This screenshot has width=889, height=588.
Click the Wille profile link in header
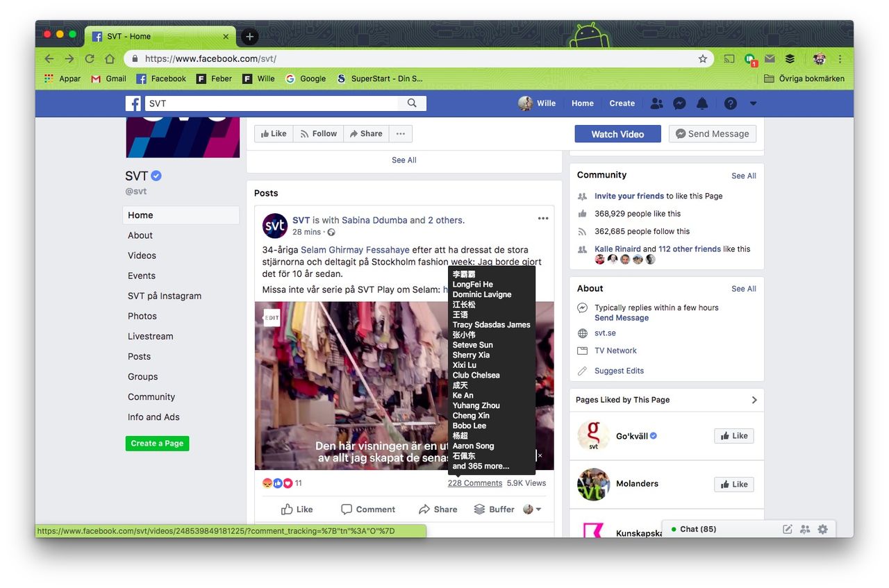(x=537, y=103)
